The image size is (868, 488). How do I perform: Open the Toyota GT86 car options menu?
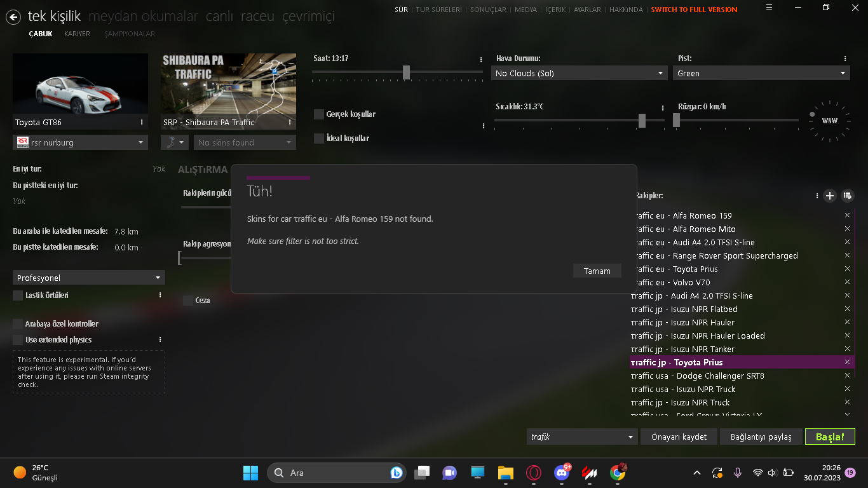click(142, 123)
